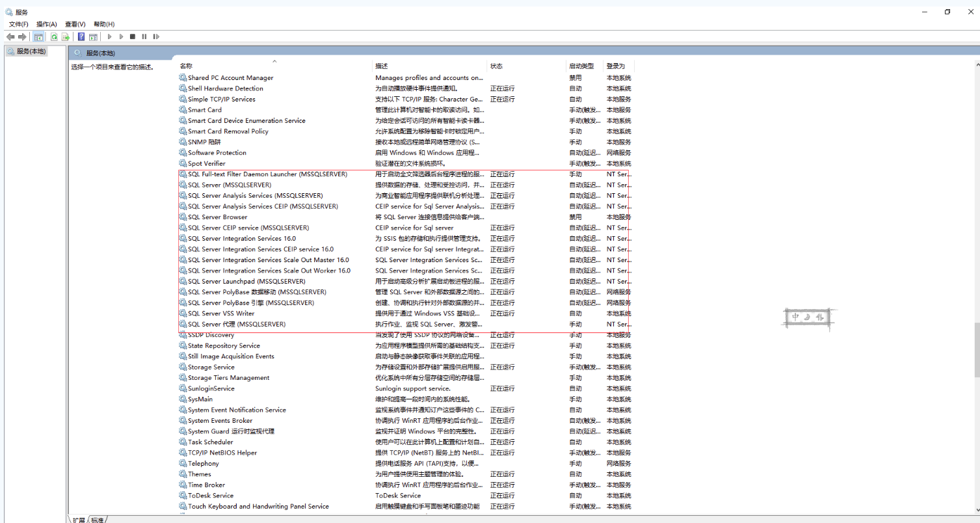The height and width of the screenshot is (523, 980).
Task: Select SQL Server Analysis Services CEIP (MSSQLSERVER)
Action: [x=263, y=206]
